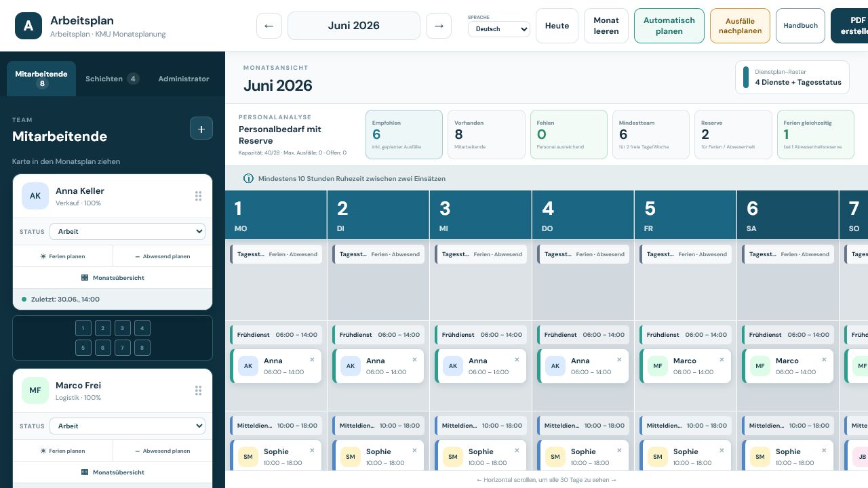Remove Marco from Friday 5 Frühdienst

pos(722,360)
